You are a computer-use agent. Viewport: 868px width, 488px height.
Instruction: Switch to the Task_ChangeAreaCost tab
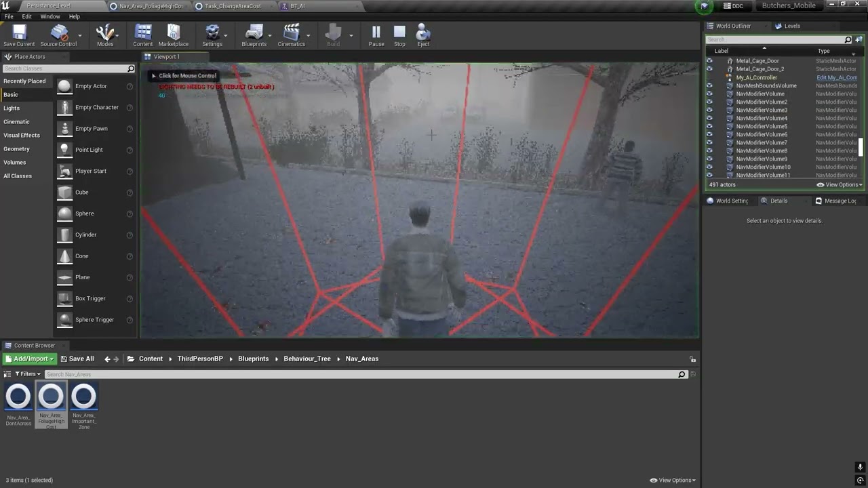233,6
